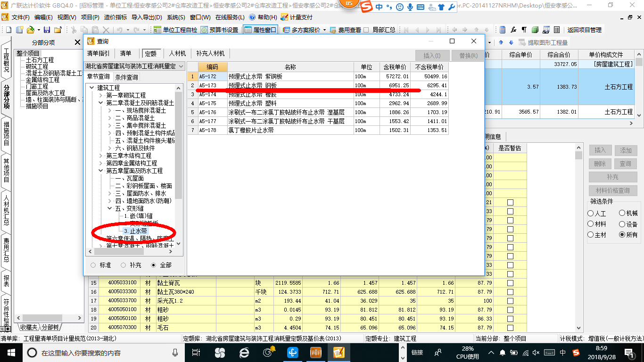Select 机械 filter radio button
Viewport: 644px width, 362px height.
click(x=622, y=214)
